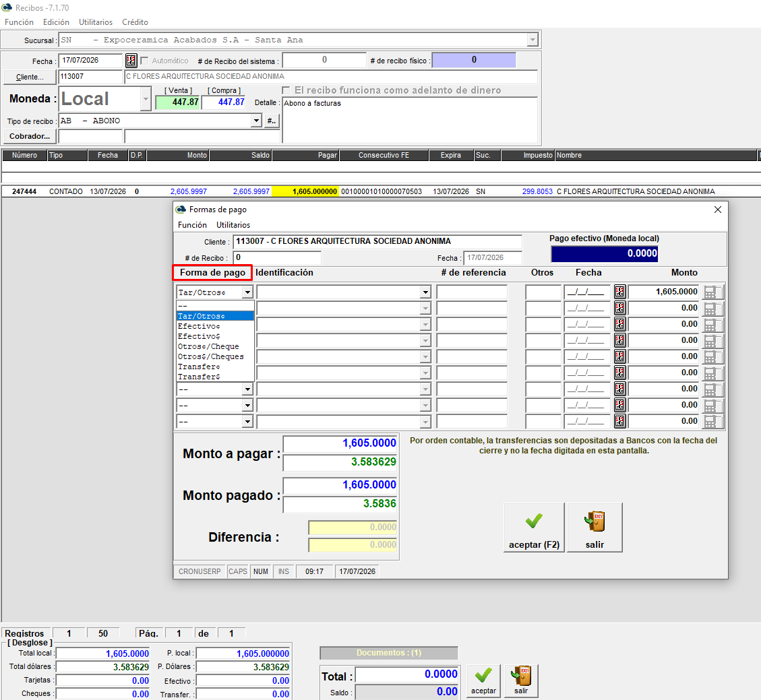Click the Pago efectivo 0.0000 blue field

click(x=604, y=254)
